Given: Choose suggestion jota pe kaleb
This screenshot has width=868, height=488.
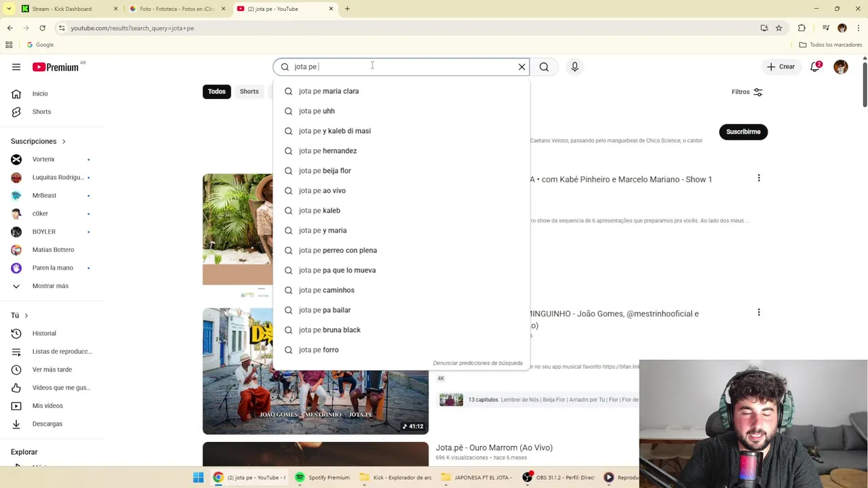Looking at the screenshot, I should point(401,211).
